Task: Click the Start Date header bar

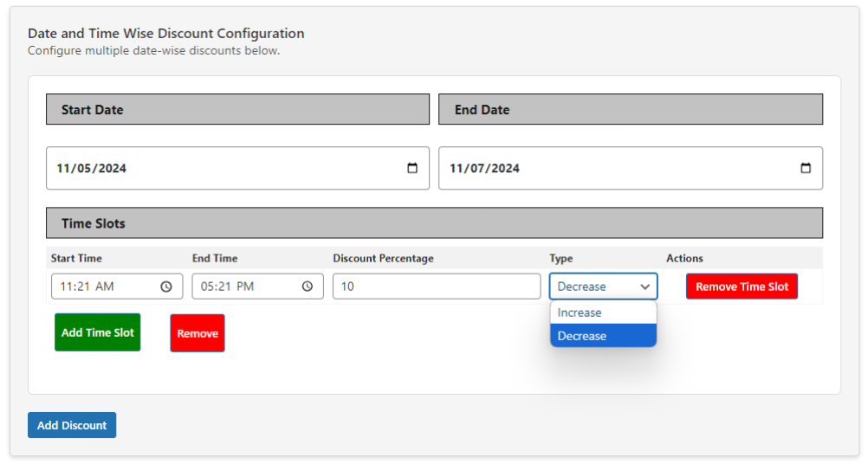Action: click(x=237, y=109)
